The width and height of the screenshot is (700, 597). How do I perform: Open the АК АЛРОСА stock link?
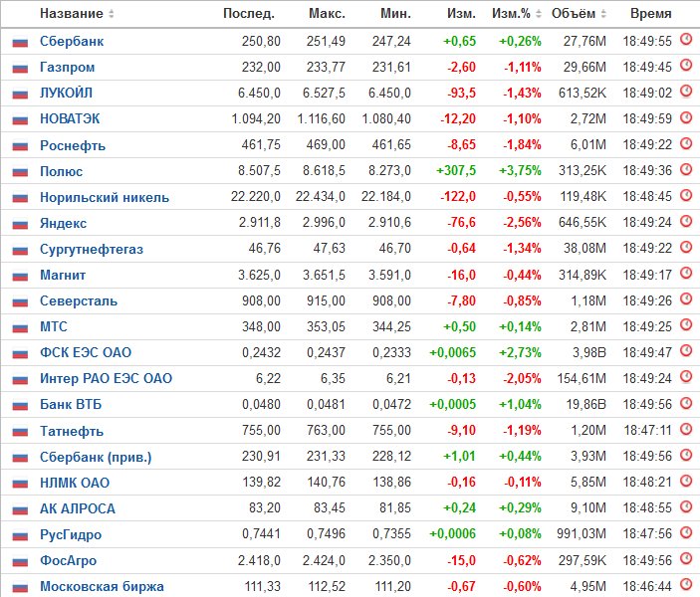click(78, 508)
